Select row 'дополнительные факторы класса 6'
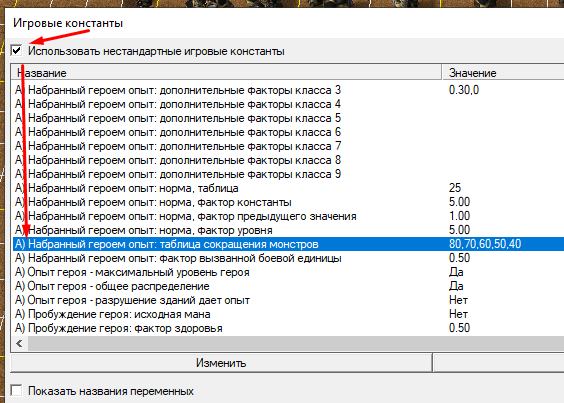 click(288, 132)
